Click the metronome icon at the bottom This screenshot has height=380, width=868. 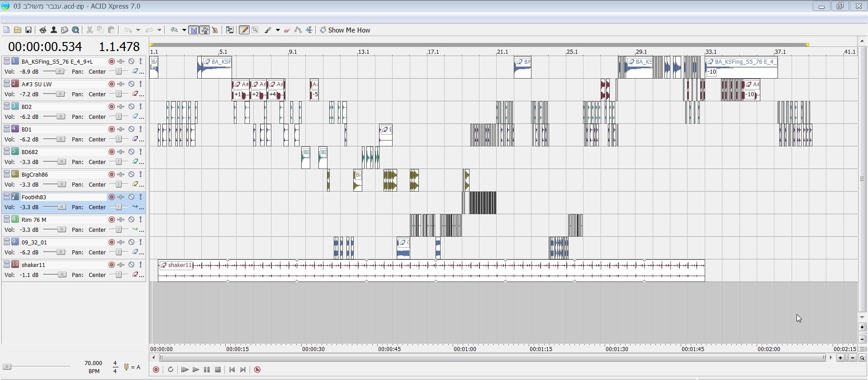(257, 370)
